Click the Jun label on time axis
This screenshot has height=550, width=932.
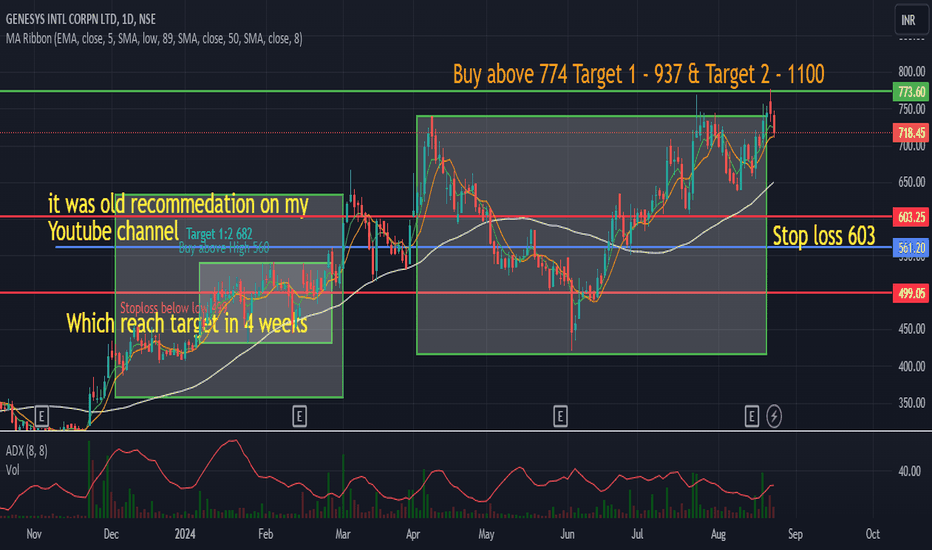tap(567, 534)
